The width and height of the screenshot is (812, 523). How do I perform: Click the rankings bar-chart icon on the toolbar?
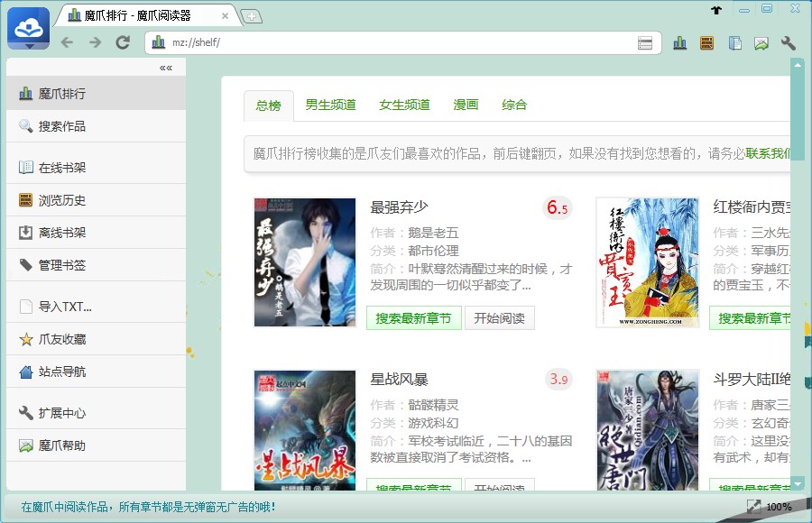click(x=679, y=42)
